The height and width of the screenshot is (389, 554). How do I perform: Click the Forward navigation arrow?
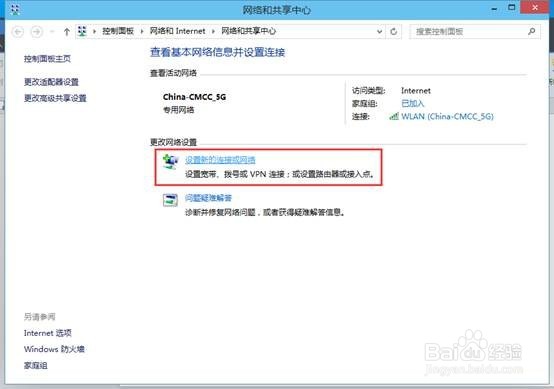(36, 32)
